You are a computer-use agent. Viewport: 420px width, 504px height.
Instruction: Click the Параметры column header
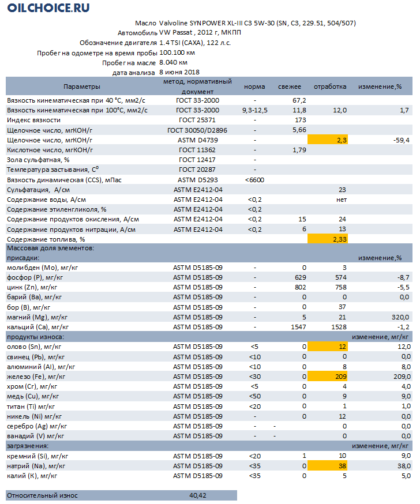[x=82, y=86]
